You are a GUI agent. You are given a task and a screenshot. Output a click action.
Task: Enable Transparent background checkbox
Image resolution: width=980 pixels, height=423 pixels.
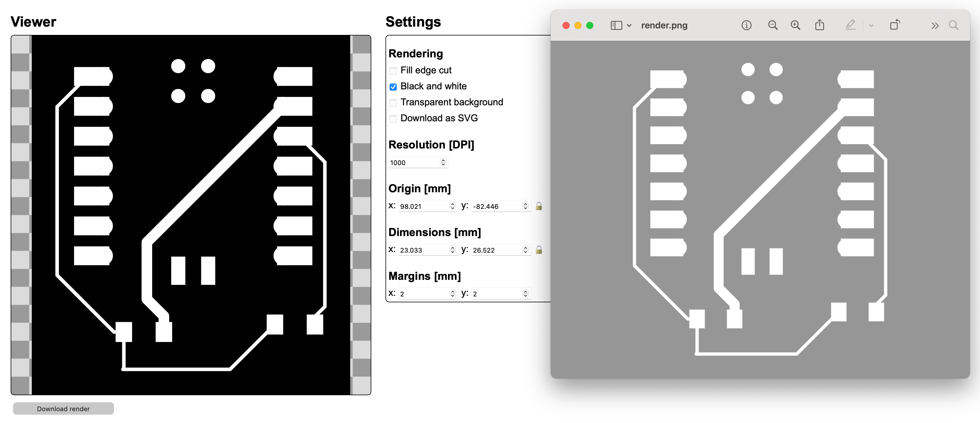393,103
